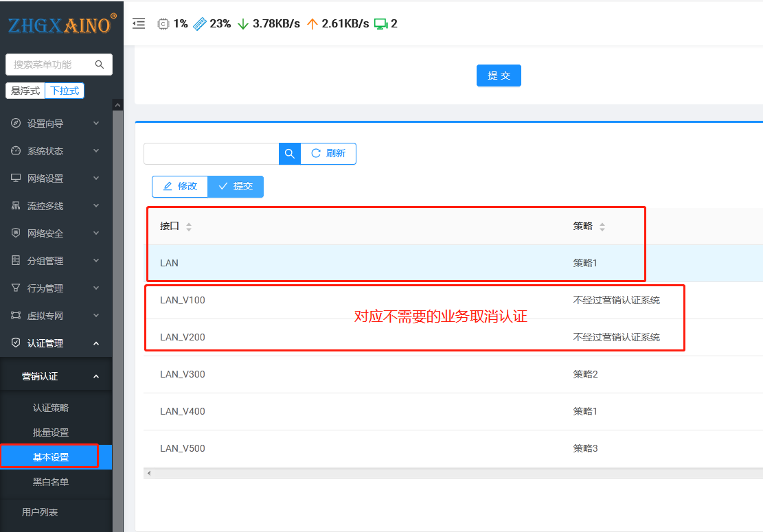Image resolution: width=763 pixels, height=532 pixels.
Task: Click the magnifier in menu search box
Action: tap(100, 65)
